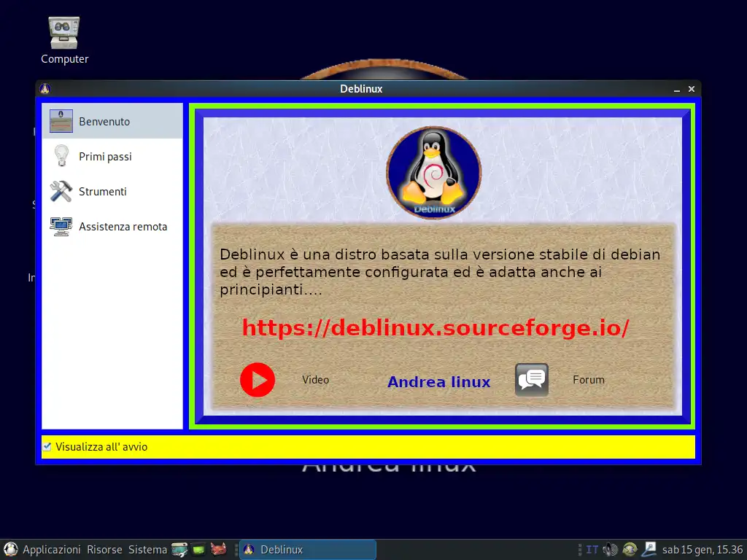Open Assistenza remota in the sidebar

pyautogui.click(x=112, y=226)
